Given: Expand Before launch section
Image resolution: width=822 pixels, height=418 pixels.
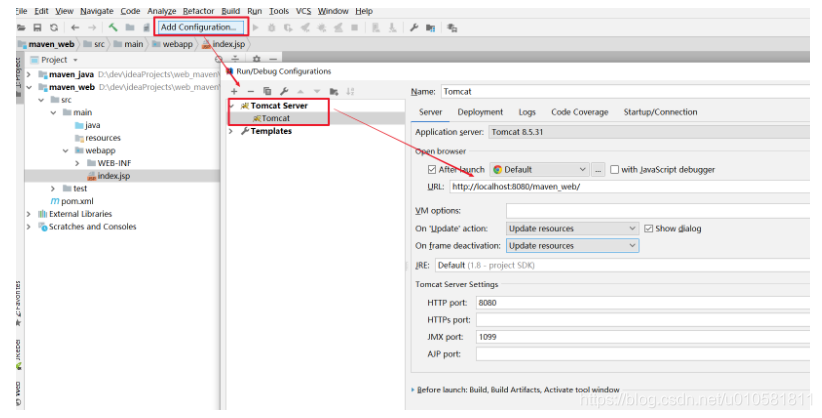Looking at the screenshot, I should pyautogui.click(x=413, y=390).
